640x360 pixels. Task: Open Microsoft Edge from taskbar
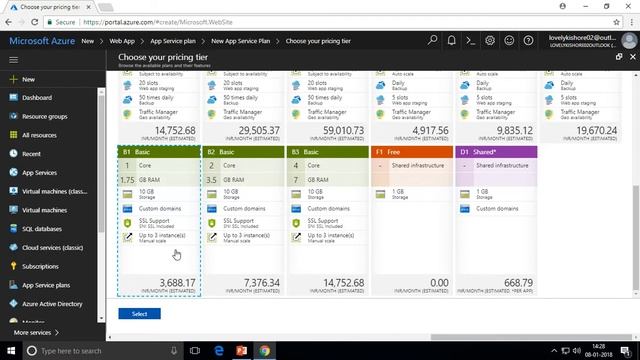[219, 351]
